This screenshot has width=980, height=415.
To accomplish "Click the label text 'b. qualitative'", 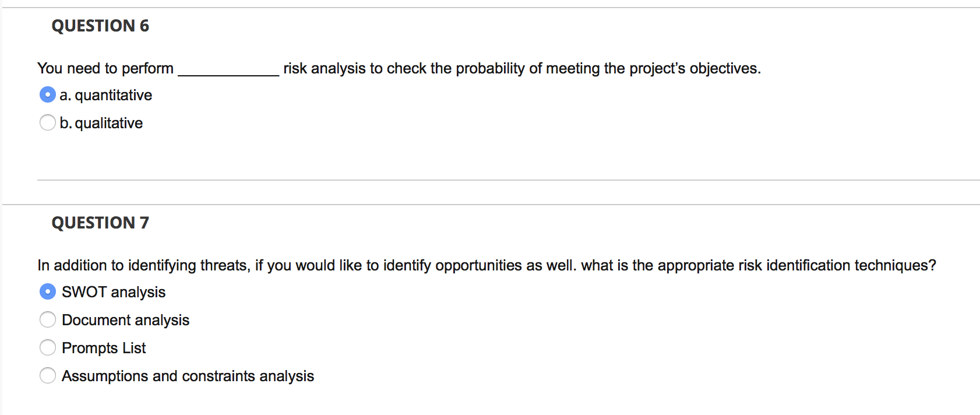I will tap(100, 122).
